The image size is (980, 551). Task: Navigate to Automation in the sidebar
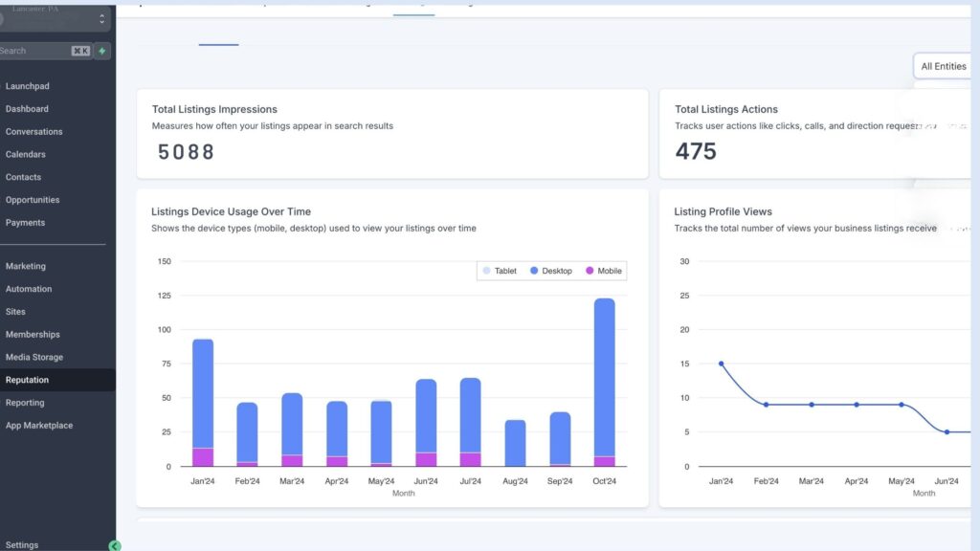point(29,289)
